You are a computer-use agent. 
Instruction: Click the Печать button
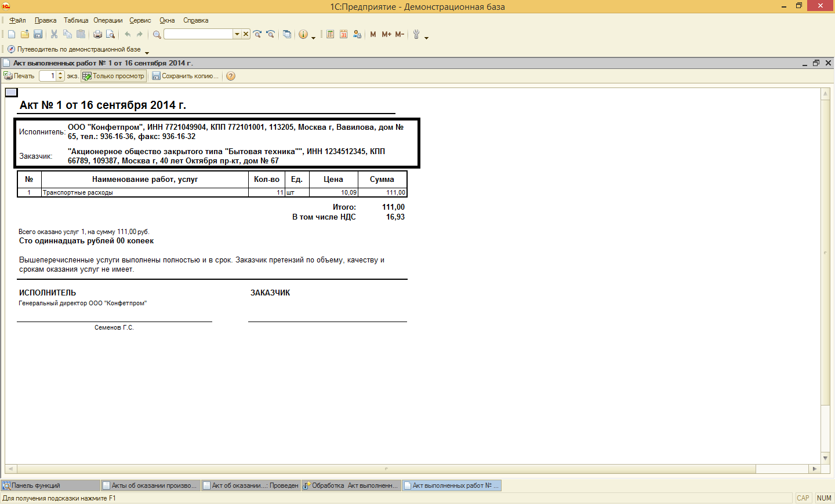(19, 76)
